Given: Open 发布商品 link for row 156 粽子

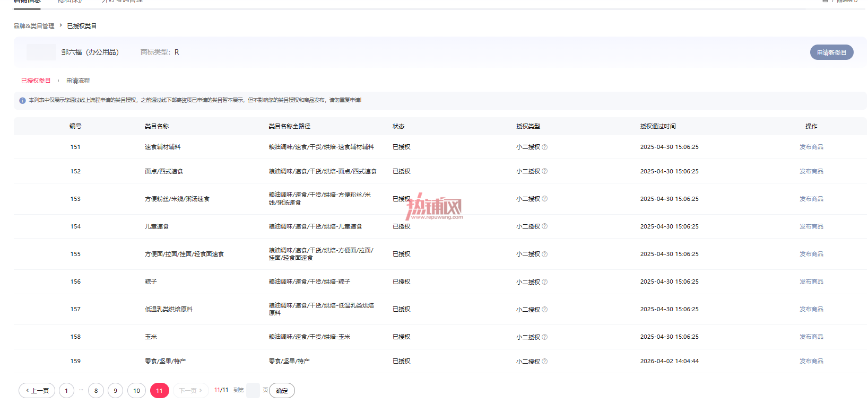Looking at the screenshot, I should pos(811,282).
